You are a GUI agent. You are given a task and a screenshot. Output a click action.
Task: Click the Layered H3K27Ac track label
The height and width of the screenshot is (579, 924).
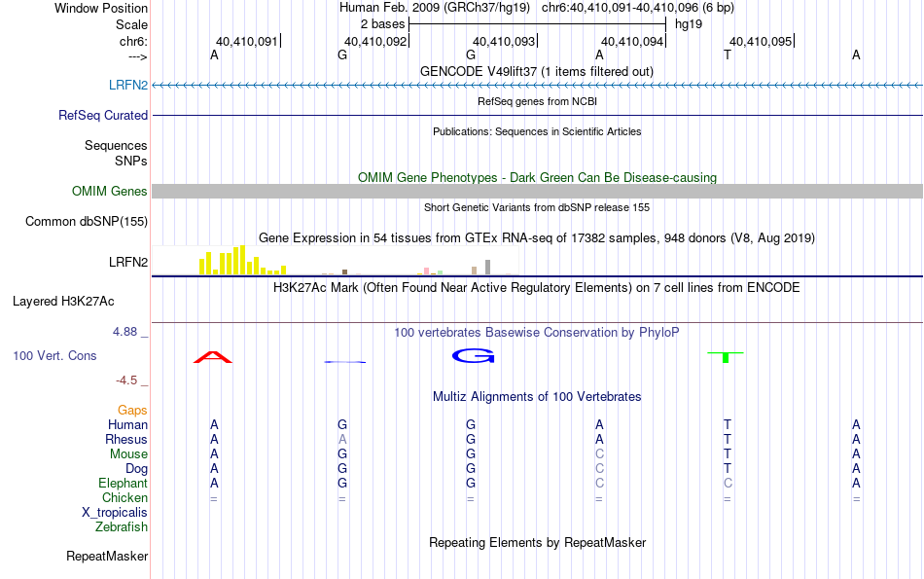point(63,302)
